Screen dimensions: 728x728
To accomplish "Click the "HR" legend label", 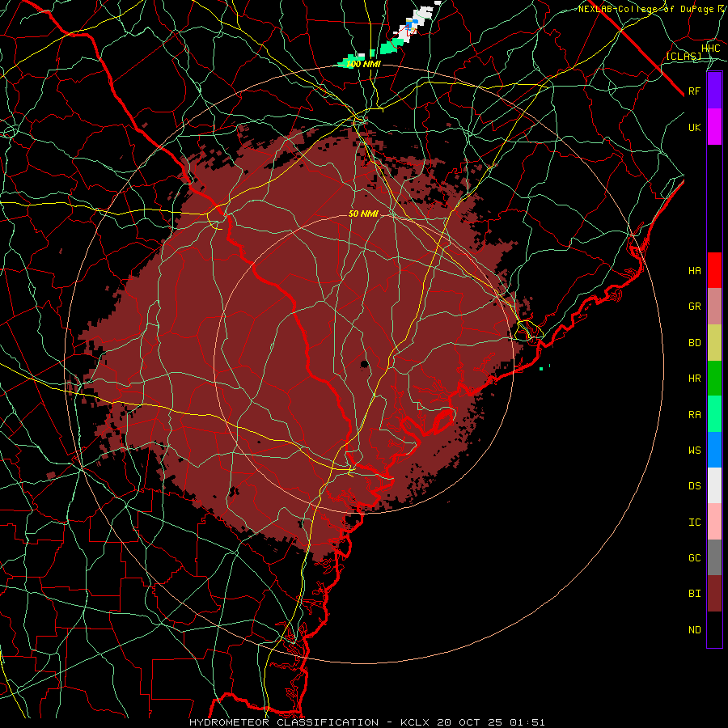I will coord(695,378).
